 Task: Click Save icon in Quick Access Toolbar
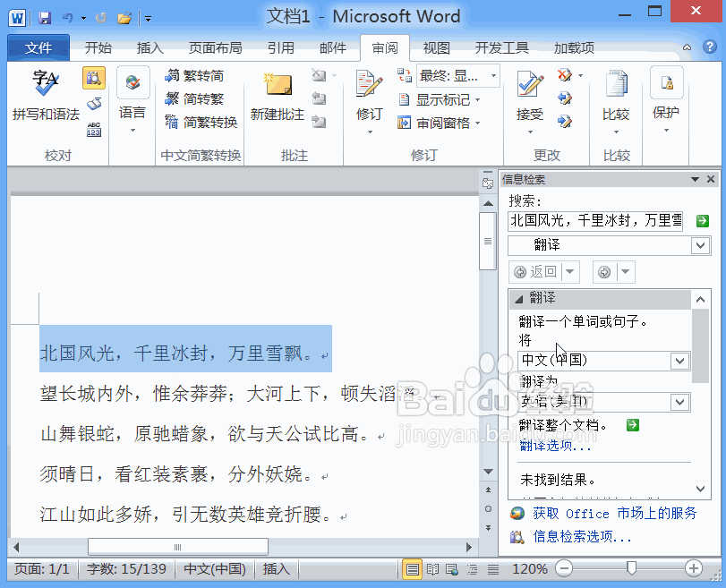pos(45,18)
